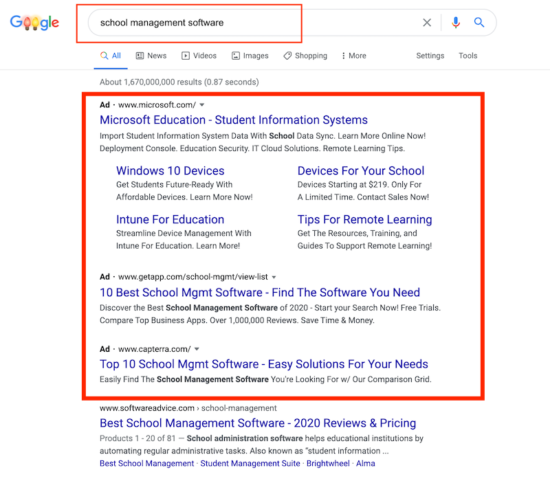Open the Top 10 School Mgmt Software ad
This screenshot has width=550, height=481.
pyautogui.click(x=264, y=364)
